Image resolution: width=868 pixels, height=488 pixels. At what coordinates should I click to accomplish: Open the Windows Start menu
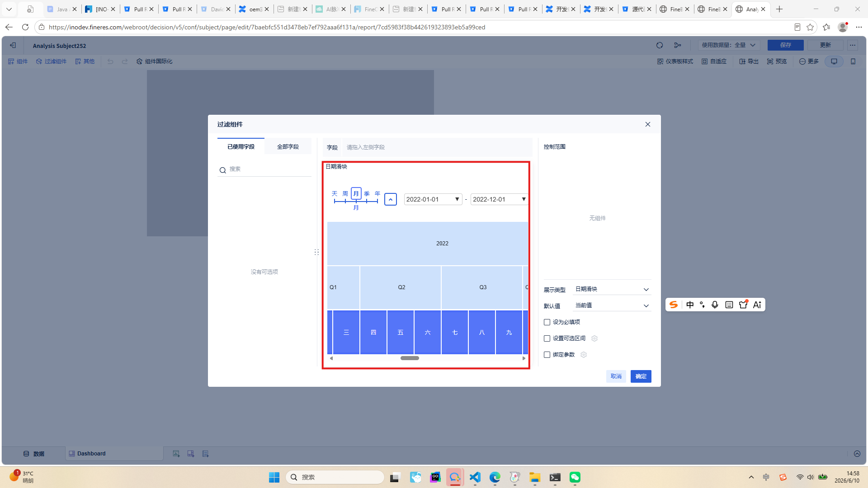click(x=274, y=477)
